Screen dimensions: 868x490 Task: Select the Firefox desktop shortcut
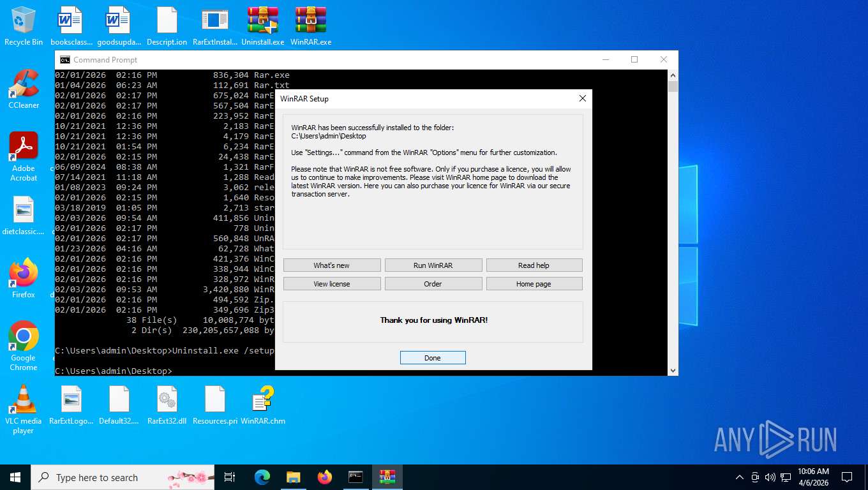pyautogui.click(x=24, y=279)
